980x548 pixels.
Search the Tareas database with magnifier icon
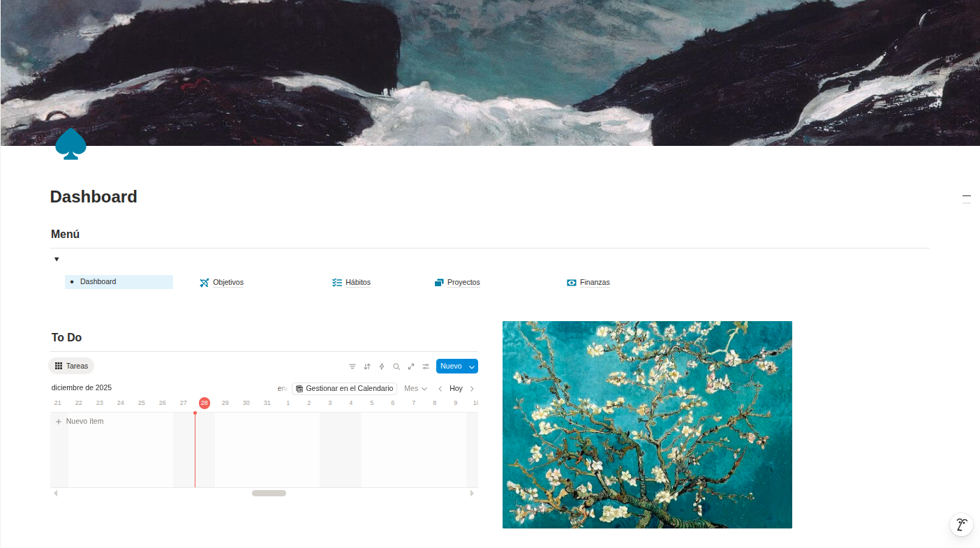click(396, 366)
